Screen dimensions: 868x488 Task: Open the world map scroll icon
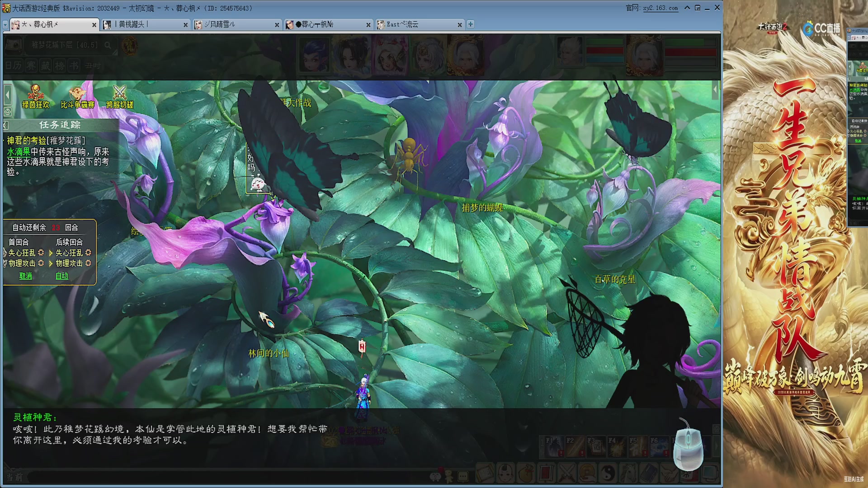point(14,45)
